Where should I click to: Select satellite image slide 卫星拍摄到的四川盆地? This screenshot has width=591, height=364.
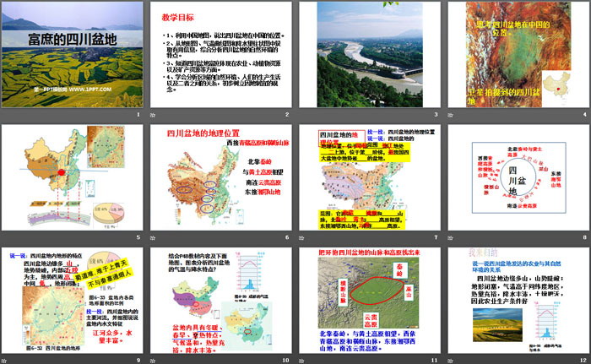pyautogui.click(x=518, y=55)
